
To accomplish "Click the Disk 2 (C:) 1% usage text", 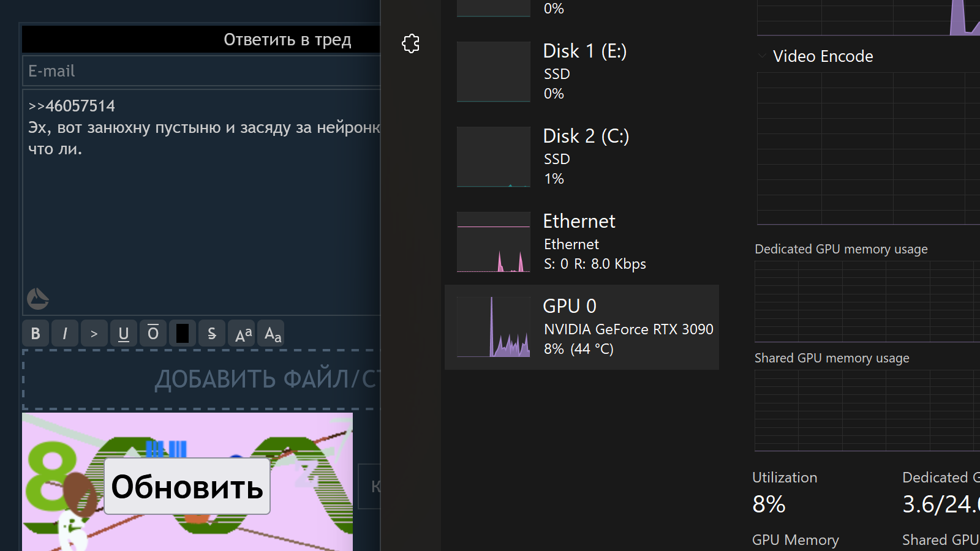I will (554, 179).
